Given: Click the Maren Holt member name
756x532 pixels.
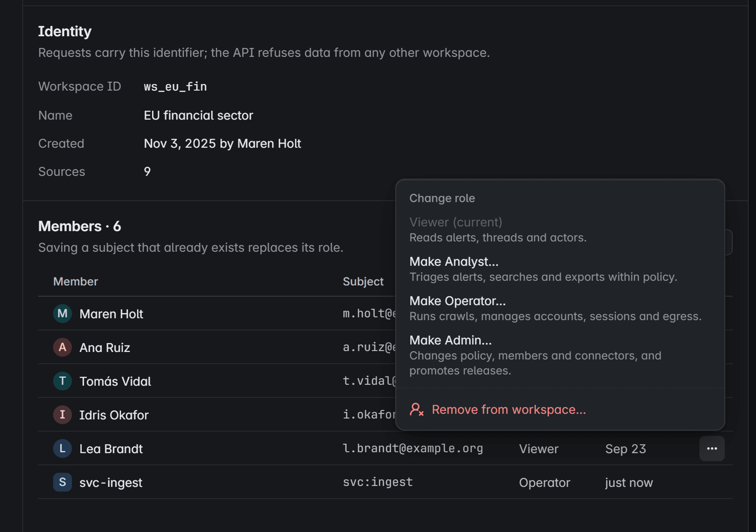Looking at the screenshot, I should 111,314.
